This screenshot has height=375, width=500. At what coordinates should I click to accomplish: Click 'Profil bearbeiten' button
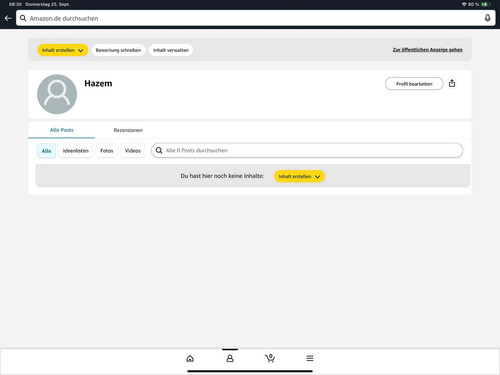point(414,84)
